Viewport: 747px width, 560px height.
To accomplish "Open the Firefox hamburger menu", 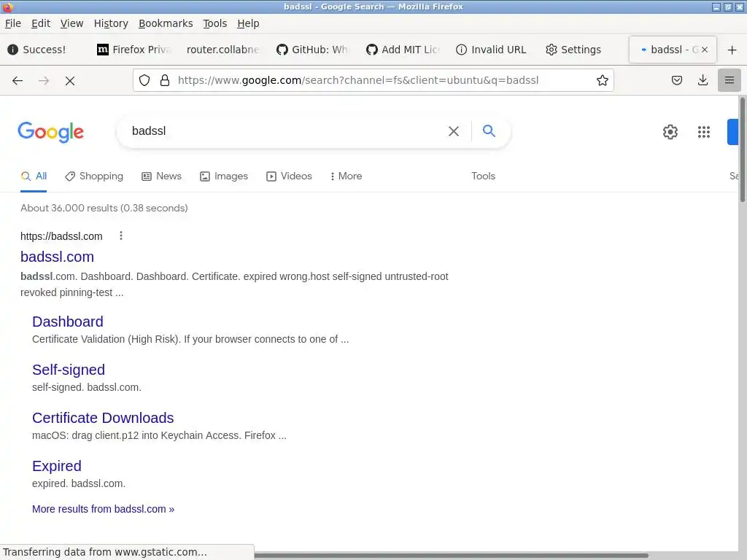I will tap(729, 80).
